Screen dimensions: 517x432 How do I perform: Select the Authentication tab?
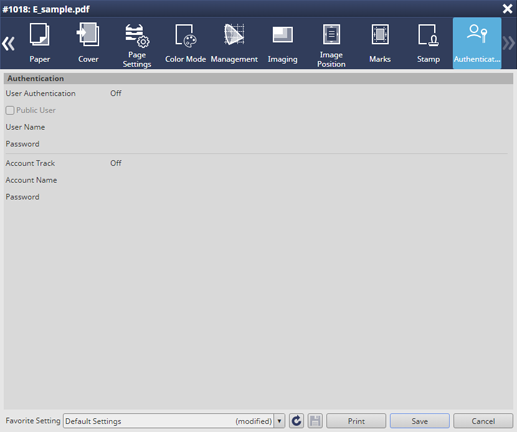[x=477, y=43]
